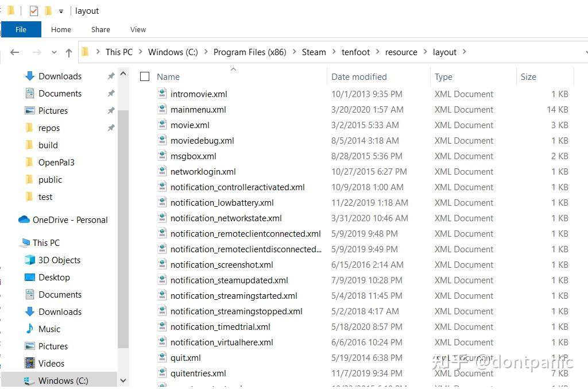Click the moviedebug.xml file icon
Screen dimensions: 588x389
162,140
